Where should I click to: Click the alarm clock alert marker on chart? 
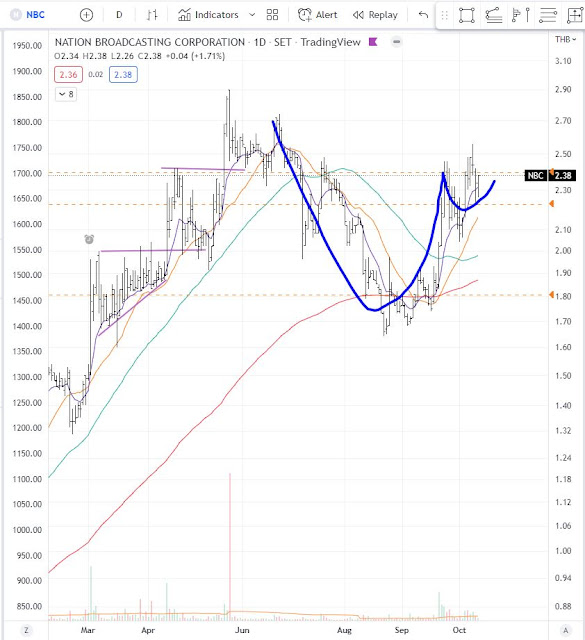tap(89, 239)
